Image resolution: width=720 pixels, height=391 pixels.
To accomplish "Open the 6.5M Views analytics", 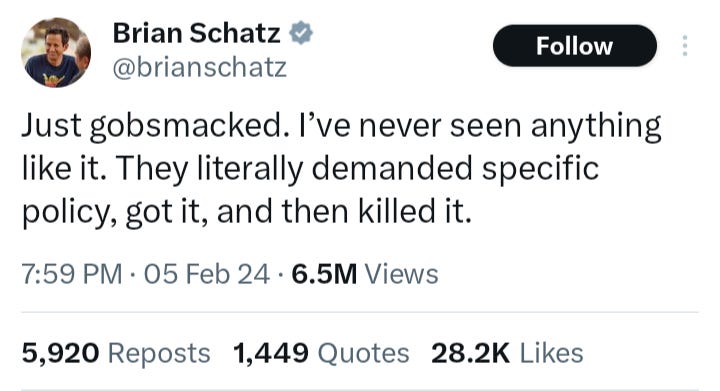I will point(365,274).
